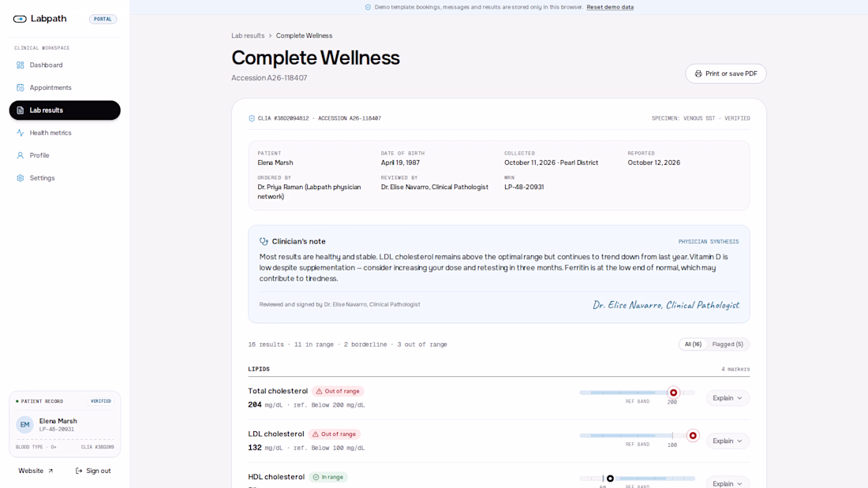
Task: Click the VERIFIED badge in patient record
Action: click(x=101, y=401)
